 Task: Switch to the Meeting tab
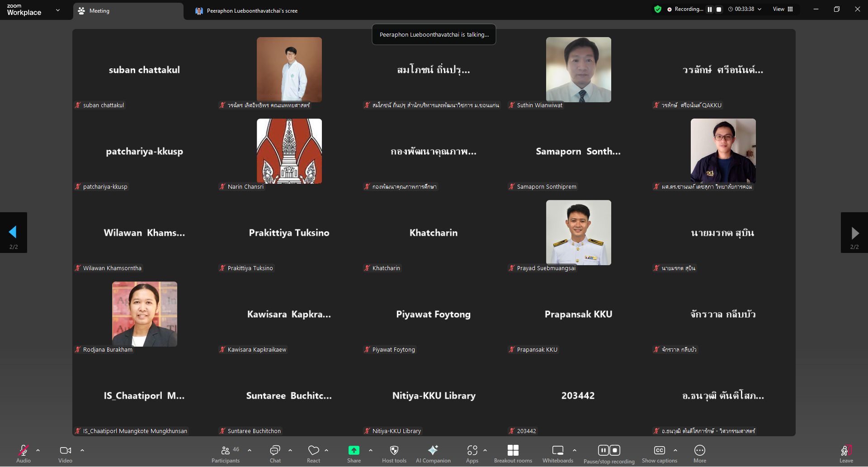click(128, 11)
